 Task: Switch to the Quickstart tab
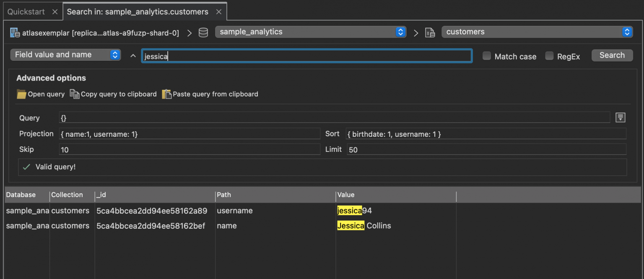point(26,12)
